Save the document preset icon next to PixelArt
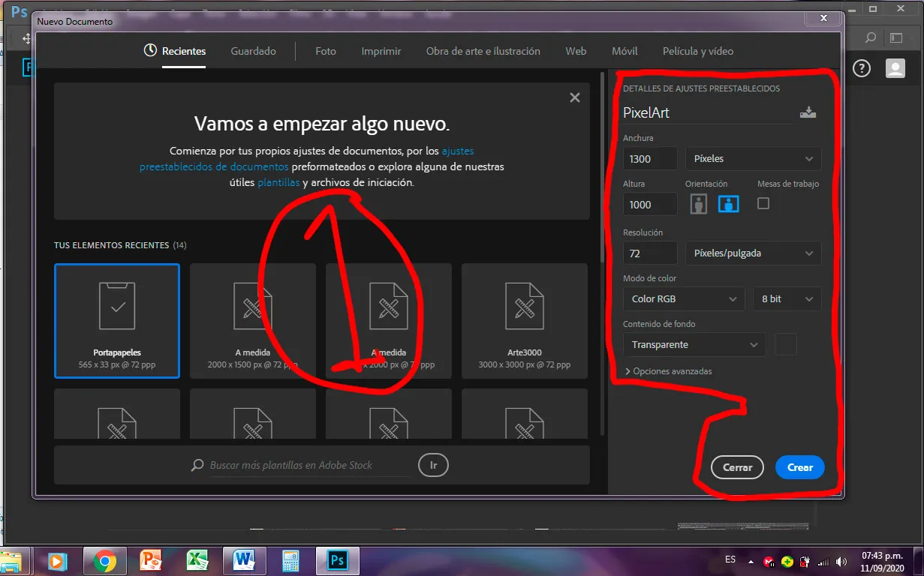 tap(808, 112)
